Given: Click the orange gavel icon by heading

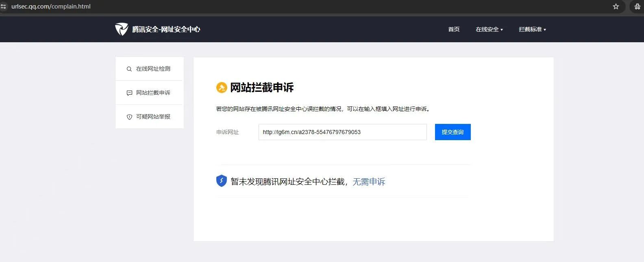Looking at the screenshot, I should tap(222, 87).
